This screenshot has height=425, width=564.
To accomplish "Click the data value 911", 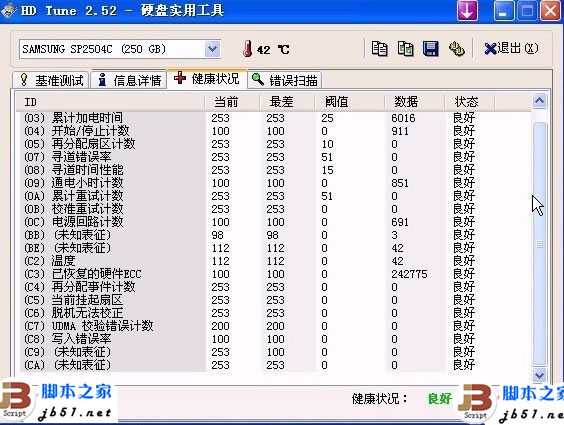I will click(400, 131).
